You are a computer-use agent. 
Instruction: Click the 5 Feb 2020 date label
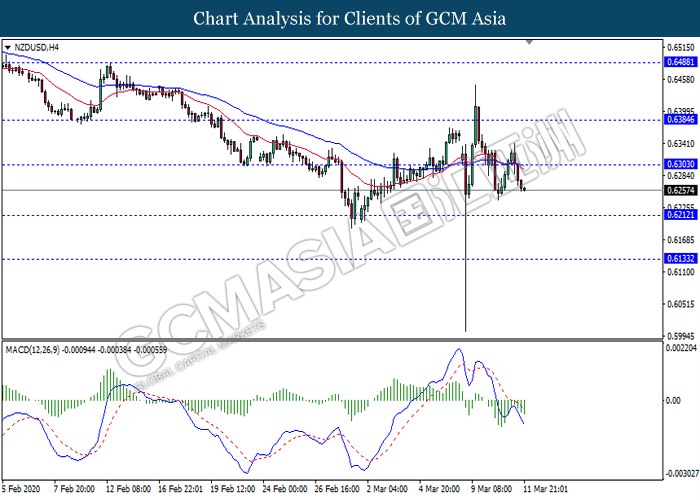[21, 489]
